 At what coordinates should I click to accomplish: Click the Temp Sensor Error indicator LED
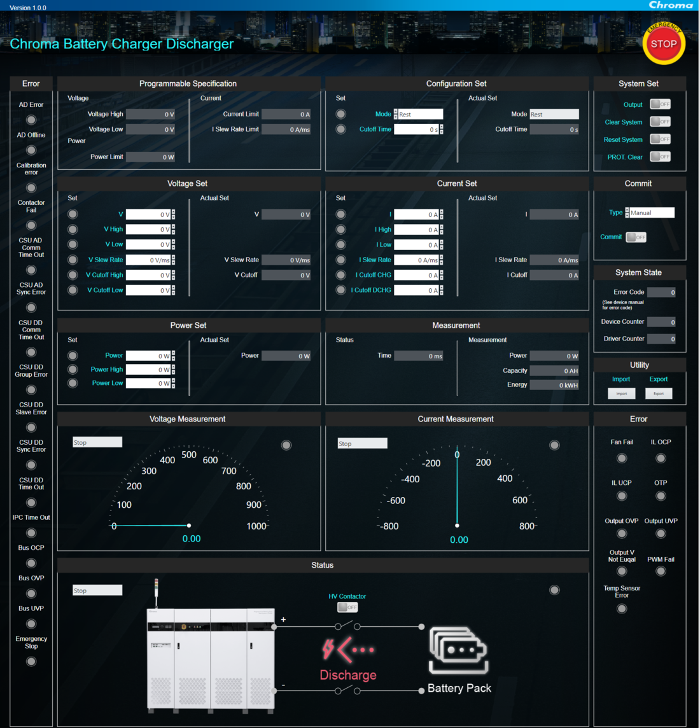[x=622, y=608]
